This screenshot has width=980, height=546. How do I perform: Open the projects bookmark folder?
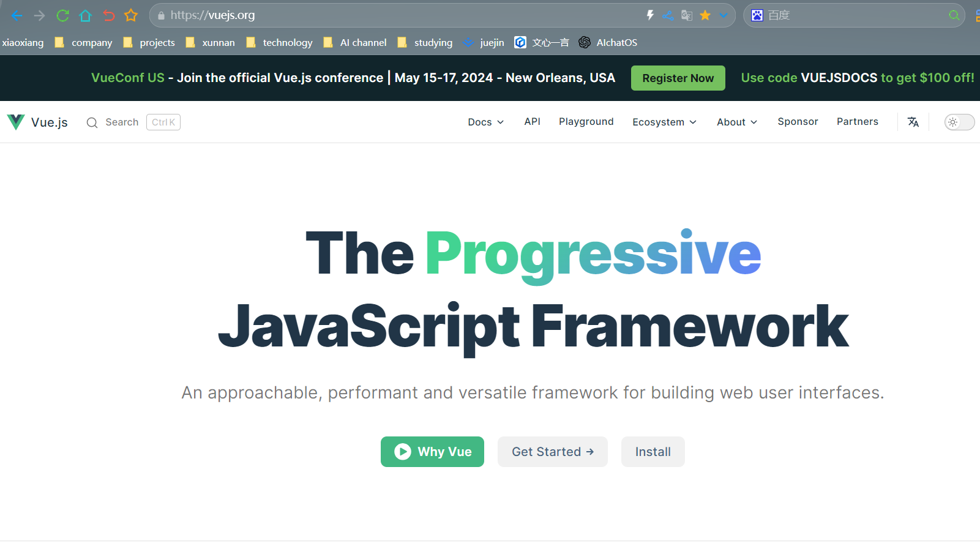[149, 42]
